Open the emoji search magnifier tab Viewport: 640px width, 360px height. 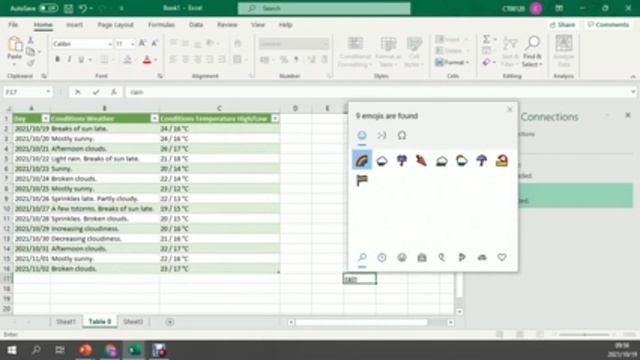click(362, 258)
